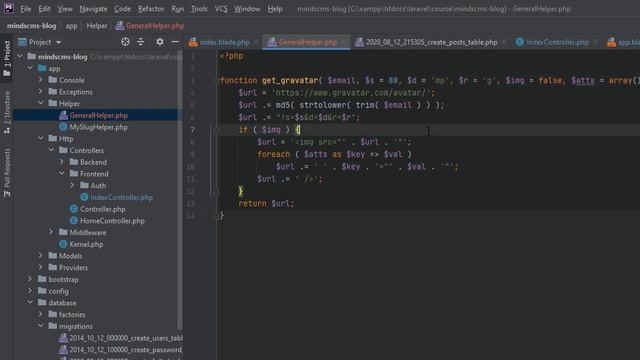
Task: Click GeneralHelper.php breadcrumb in navigation bar
Action: [150, 26]
